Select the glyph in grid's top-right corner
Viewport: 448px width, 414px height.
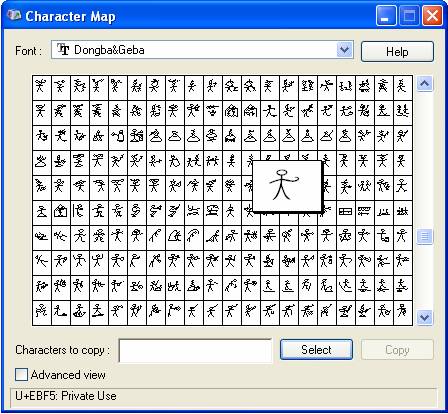pos(403,87)
